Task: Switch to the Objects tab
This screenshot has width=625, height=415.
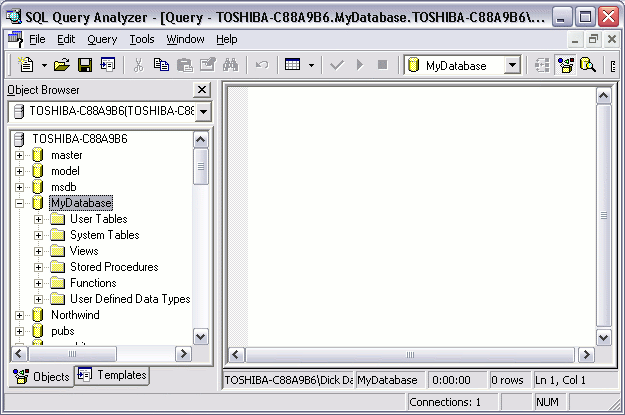Action: click(41, 376)
